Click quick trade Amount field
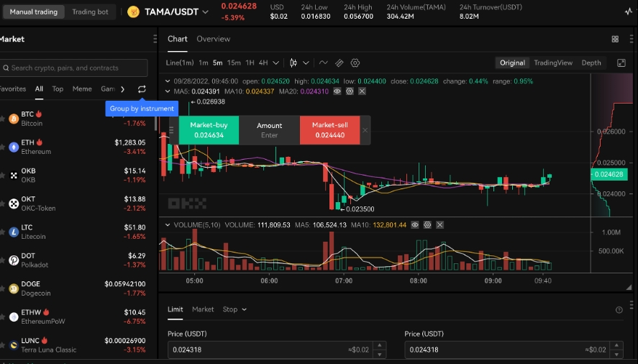 (269, 130)
